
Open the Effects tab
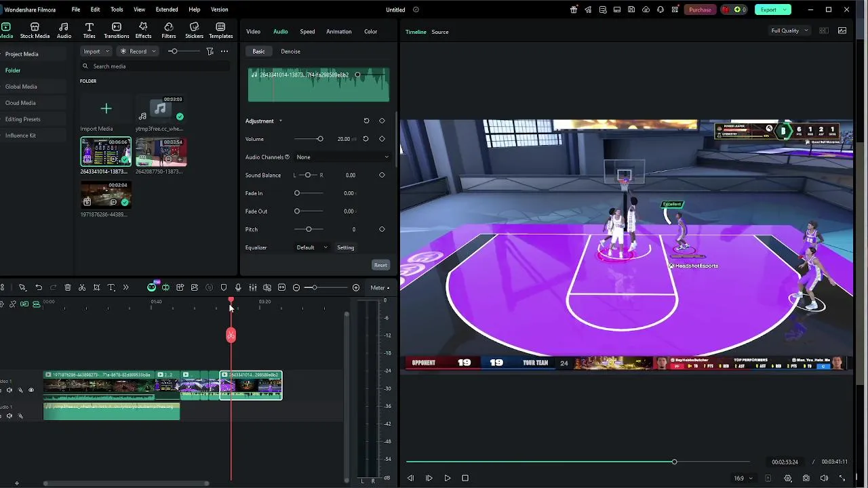pyautogui.click(x=143, y=31)
